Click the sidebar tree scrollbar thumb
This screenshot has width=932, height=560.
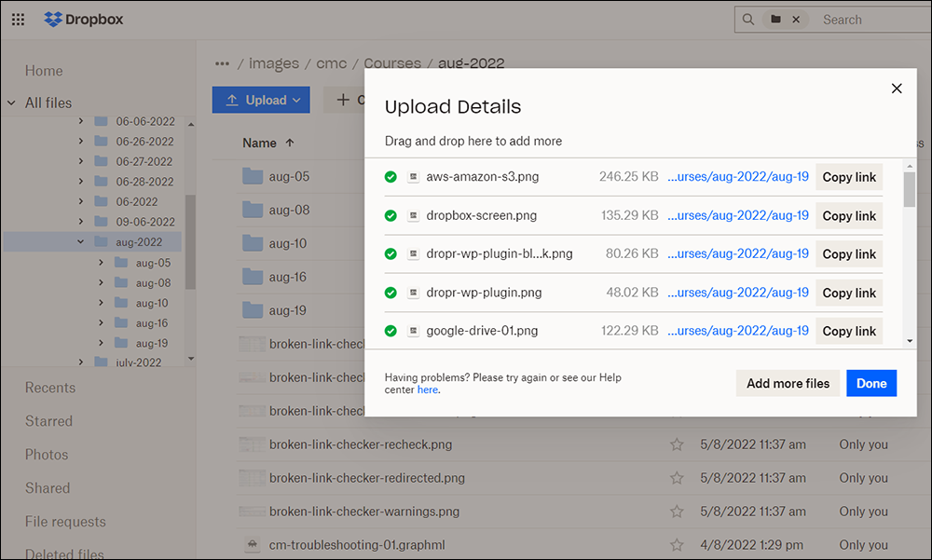(x=190, y=242)
